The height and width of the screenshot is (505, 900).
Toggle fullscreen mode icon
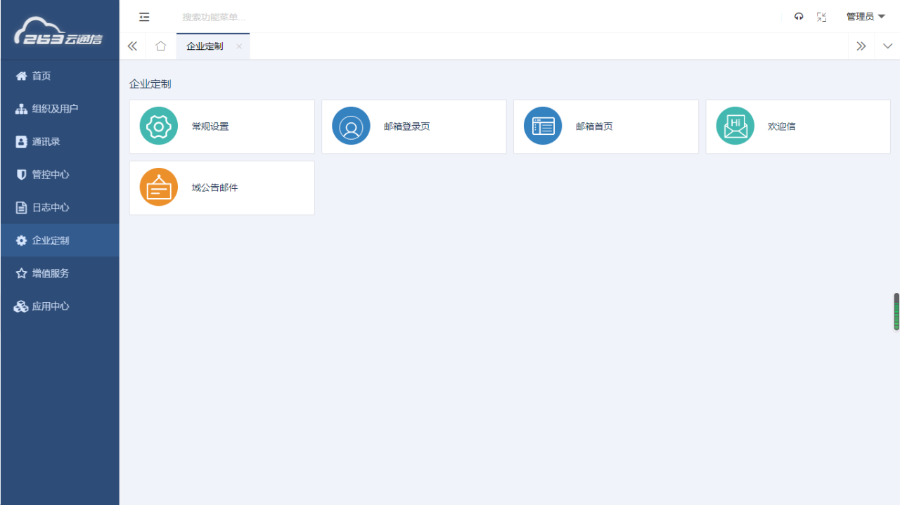[822, 17]
